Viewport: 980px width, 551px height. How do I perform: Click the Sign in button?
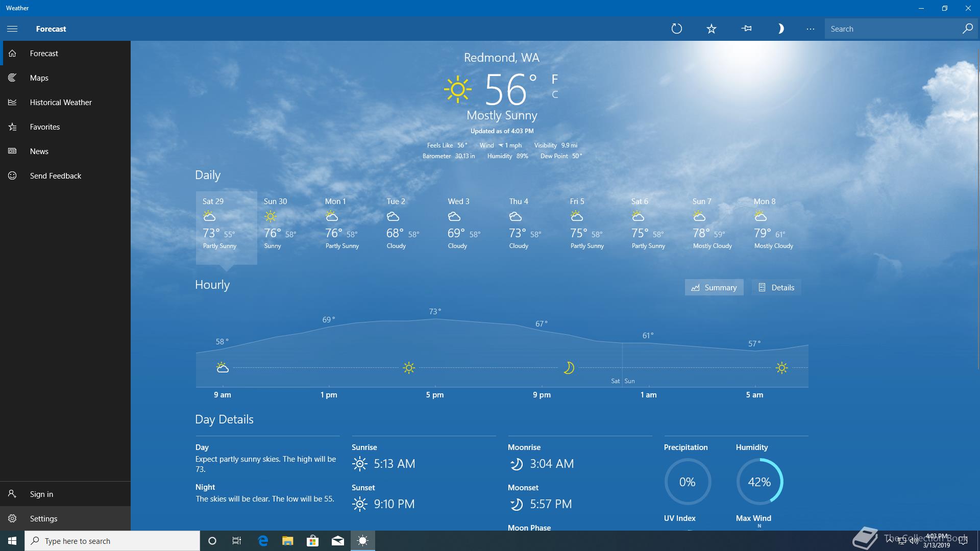coord(41,494)
